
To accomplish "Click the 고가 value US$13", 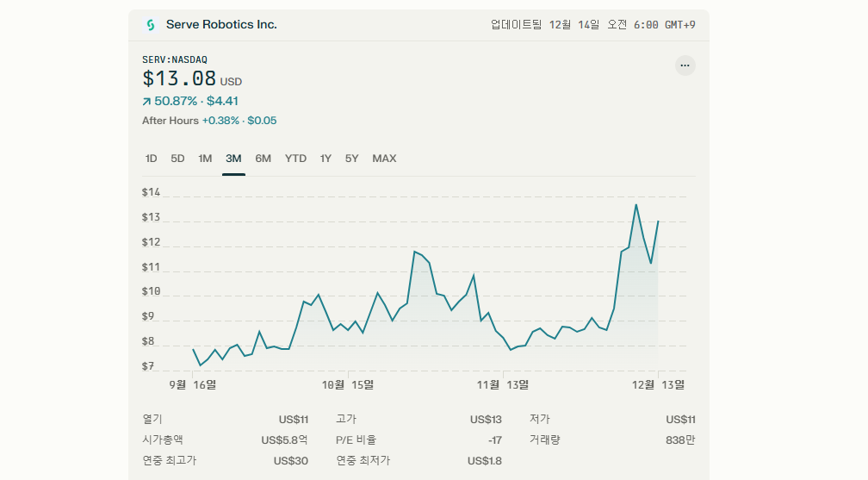I will (486, 420).
